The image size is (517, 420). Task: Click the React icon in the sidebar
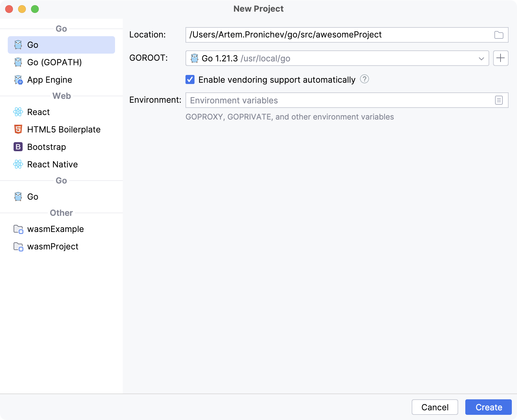[x=18, y=112]
